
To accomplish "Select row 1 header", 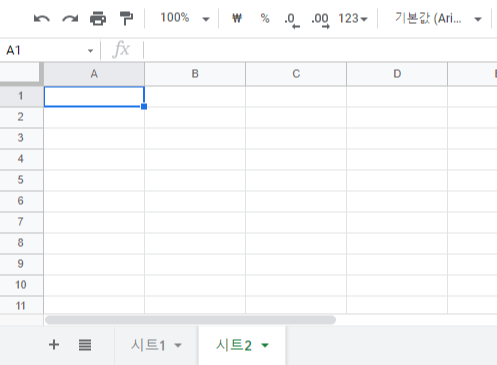I will pyautogui.click(x=21, y=96).
